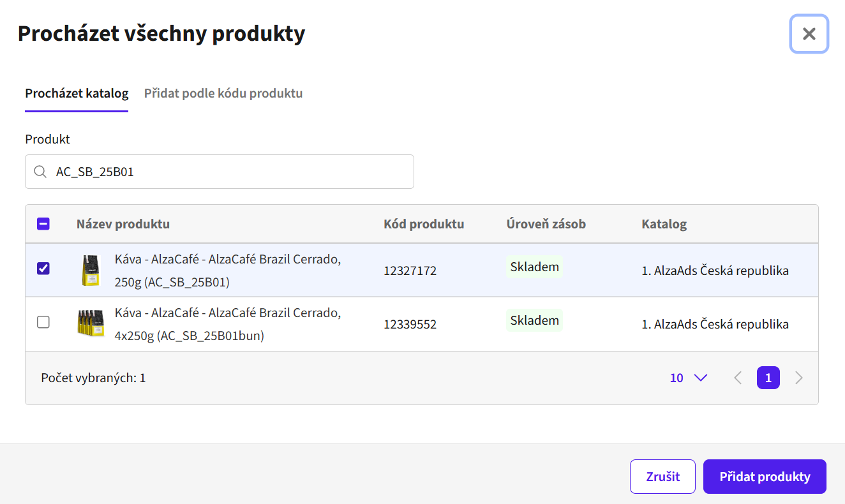Screen dimensions: 845x504
Task: Toggle the select-all checkbox in the table header
Action: 43,224
